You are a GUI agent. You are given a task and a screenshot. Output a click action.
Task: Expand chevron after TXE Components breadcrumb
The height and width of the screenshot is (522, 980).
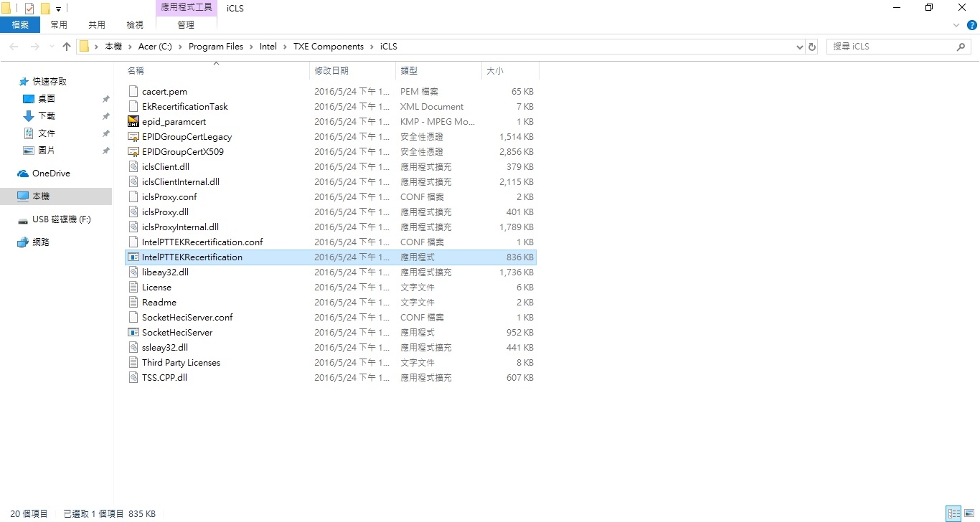point(372,47)
